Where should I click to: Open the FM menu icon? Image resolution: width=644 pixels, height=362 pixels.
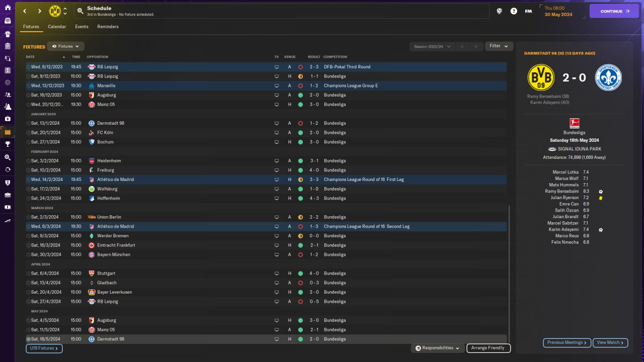tap(528, 11)
